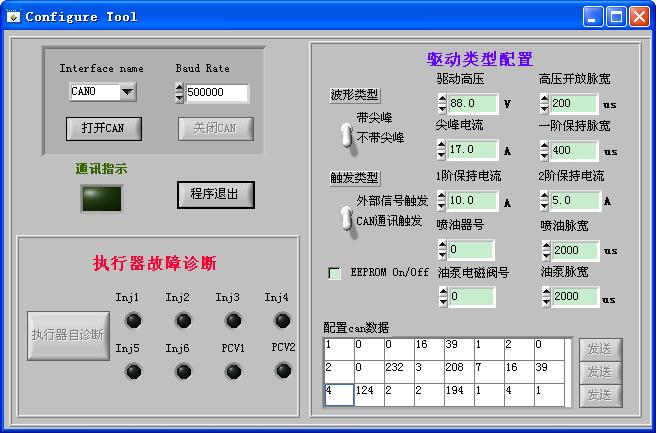Click the PCV1 fault indicator LED

(x=233, y=371)
